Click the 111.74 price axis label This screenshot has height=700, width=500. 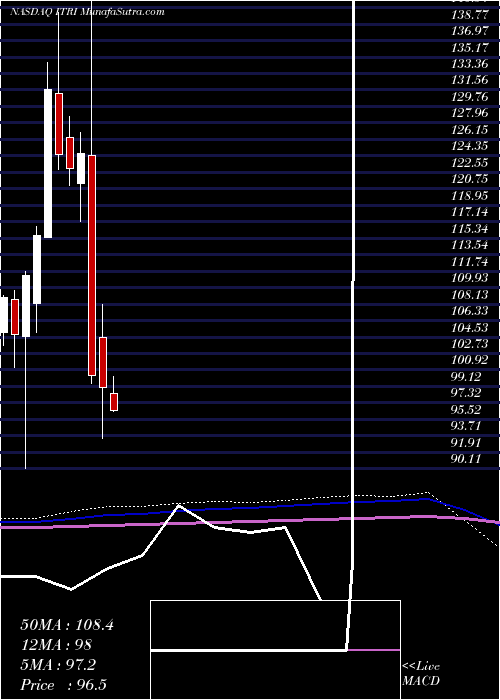[x=470, y=262]
